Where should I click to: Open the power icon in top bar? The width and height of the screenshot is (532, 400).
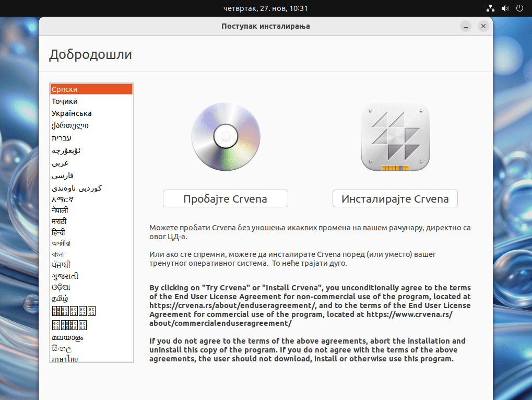(519, 8)
